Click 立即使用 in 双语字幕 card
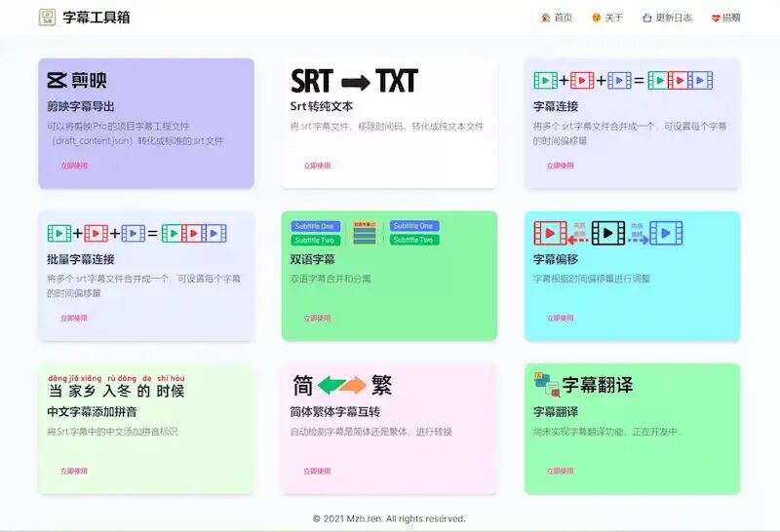The height and width of the screenshot is (532, 780). click(317, 318)
